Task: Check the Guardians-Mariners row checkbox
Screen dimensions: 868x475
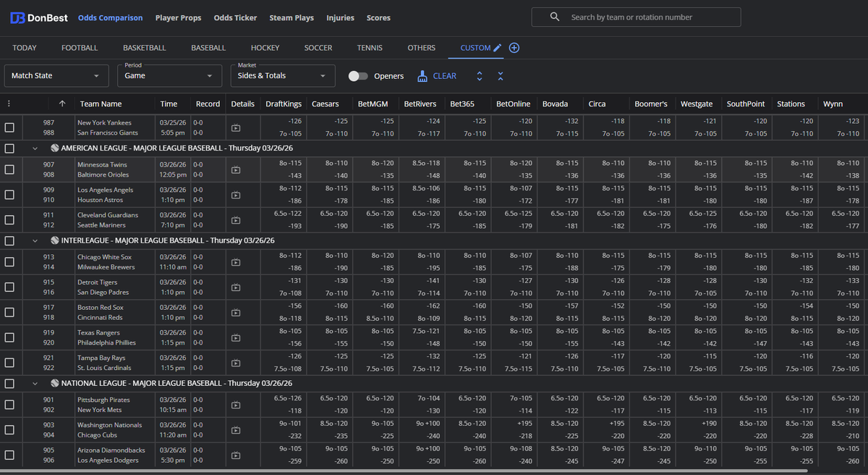Action: (9, 220)
